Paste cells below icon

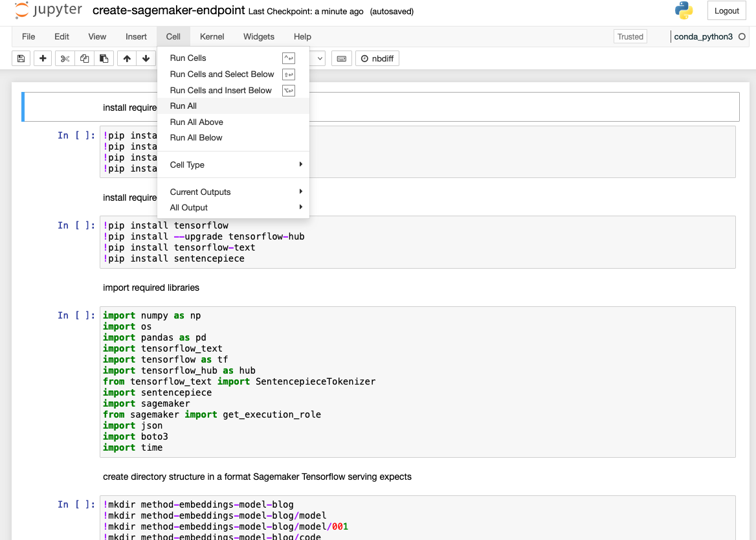click(104, 58)
